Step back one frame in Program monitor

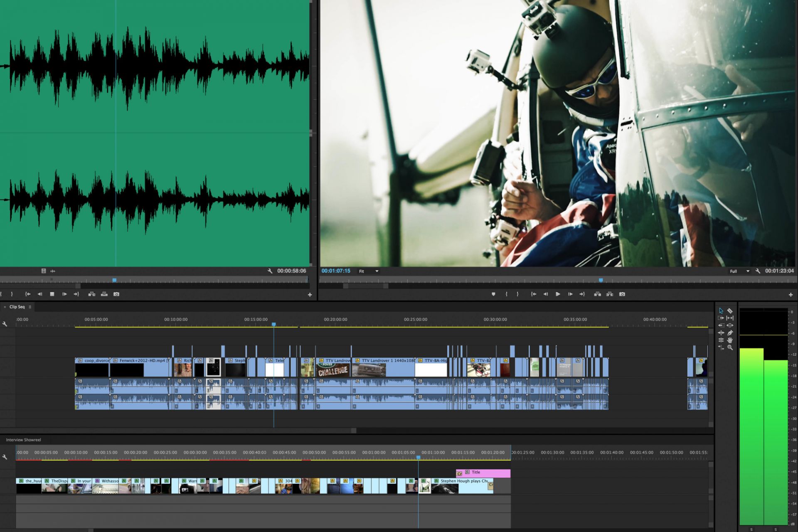point(545,294)
